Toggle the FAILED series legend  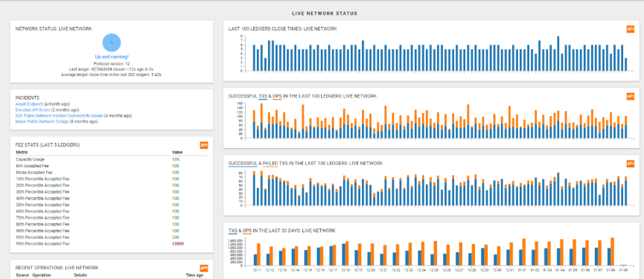point(270,164)
